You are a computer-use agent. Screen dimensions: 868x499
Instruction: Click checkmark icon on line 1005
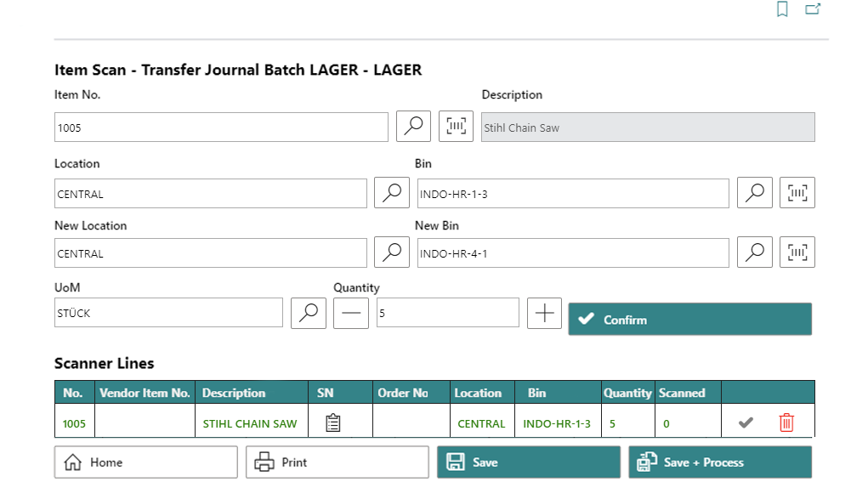(x=746, y=423)
